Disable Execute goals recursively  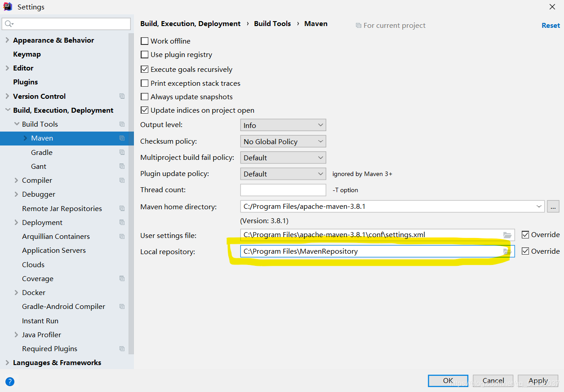145,69
